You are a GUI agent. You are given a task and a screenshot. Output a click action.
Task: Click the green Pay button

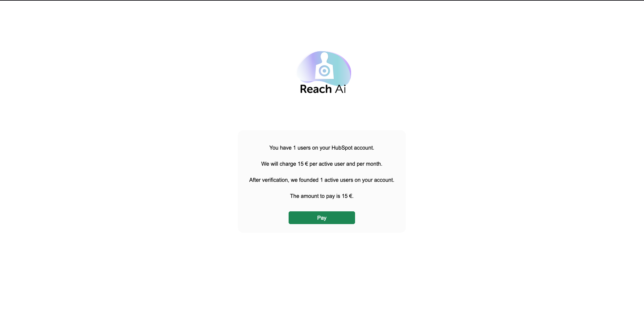[x=321, y=218]
